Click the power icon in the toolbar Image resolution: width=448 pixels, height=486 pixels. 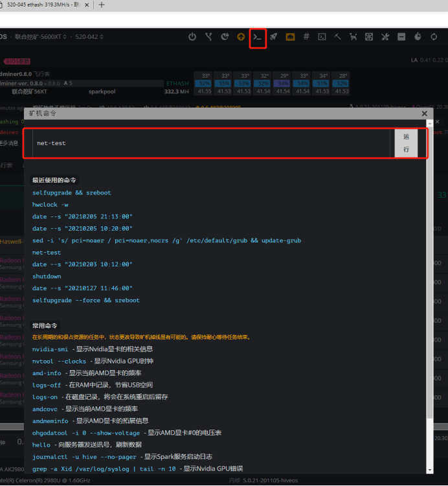[192, 37]
